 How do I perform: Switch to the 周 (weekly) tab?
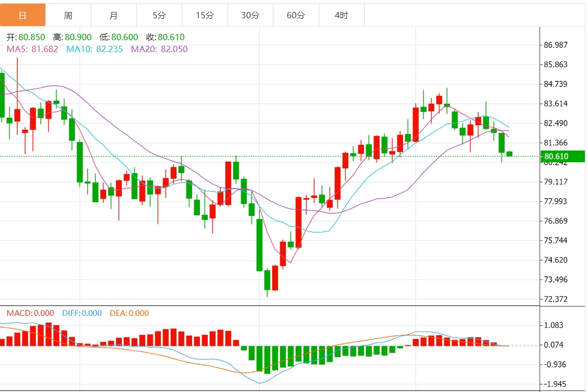pyautogui.click(x=68, y=15)
